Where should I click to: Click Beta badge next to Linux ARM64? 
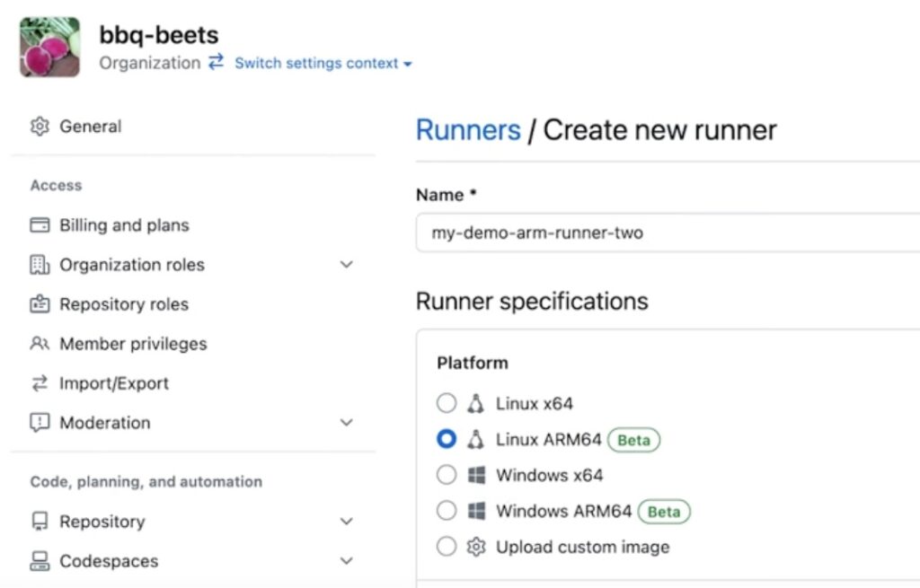pos(633,440)
